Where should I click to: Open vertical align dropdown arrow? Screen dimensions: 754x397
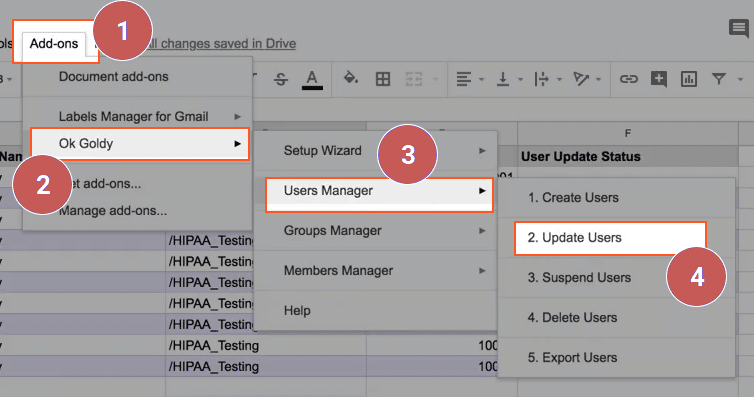(520, 79)
